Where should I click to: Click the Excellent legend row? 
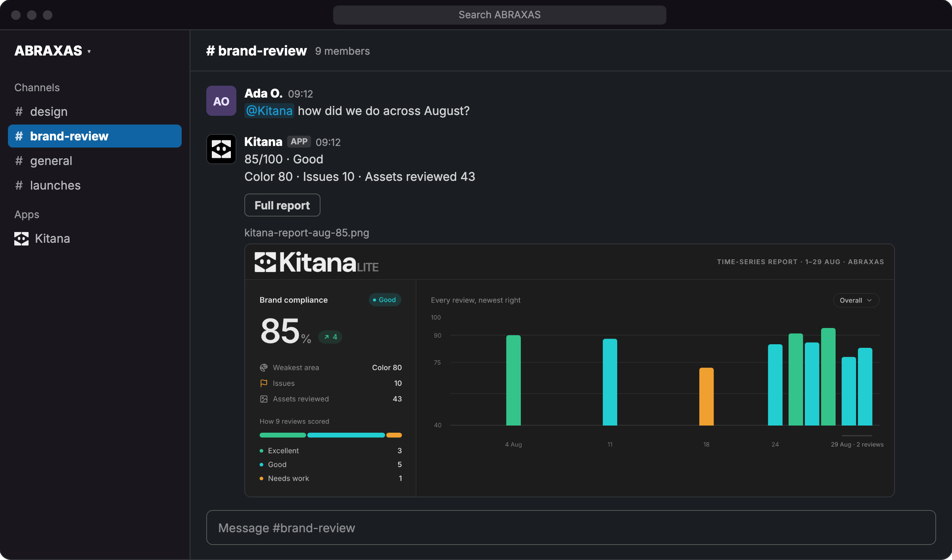pos(331,451)
